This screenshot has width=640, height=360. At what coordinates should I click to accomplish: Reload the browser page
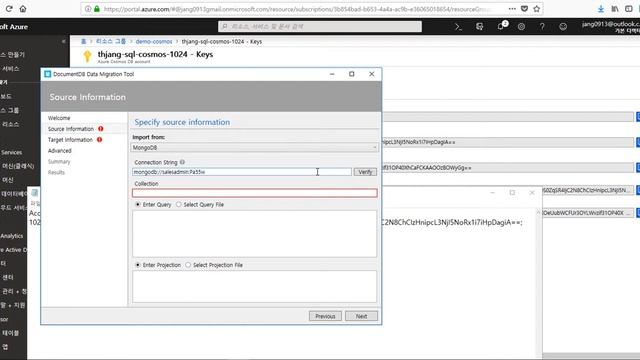(x=9, y=9)
